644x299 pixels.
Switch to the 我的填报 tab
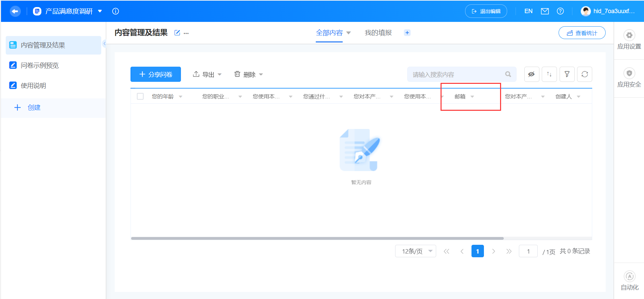[x=378, y=33]
